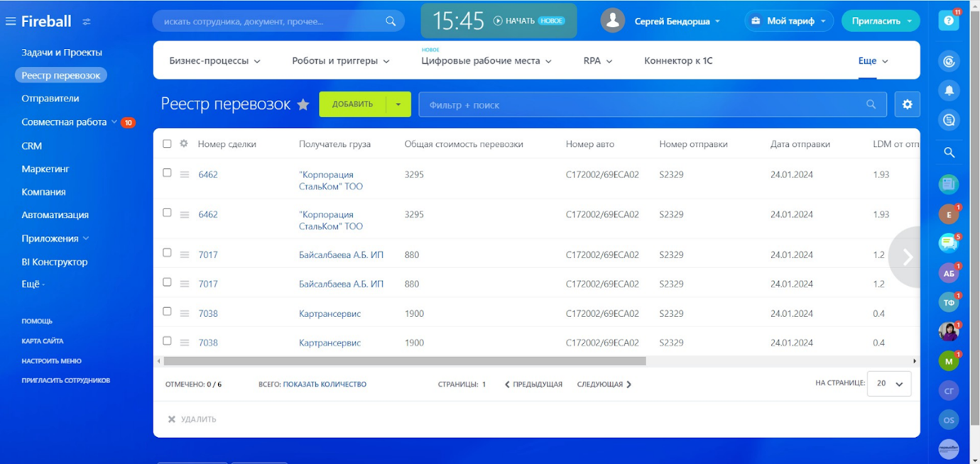Click the magnifier search icon in right sidebar
The height and width of the screenshot is (464, 980).
[x=949, y=152]
